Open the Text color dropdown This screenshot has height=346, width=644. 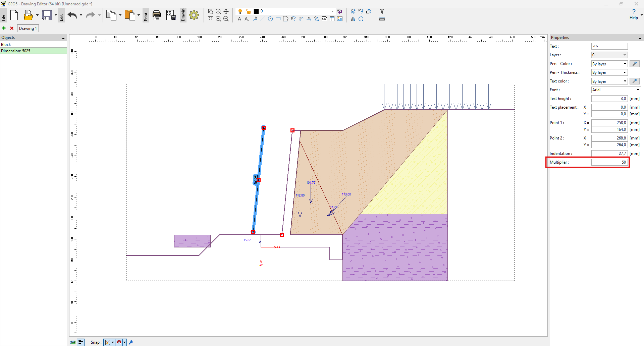point(609,81)
